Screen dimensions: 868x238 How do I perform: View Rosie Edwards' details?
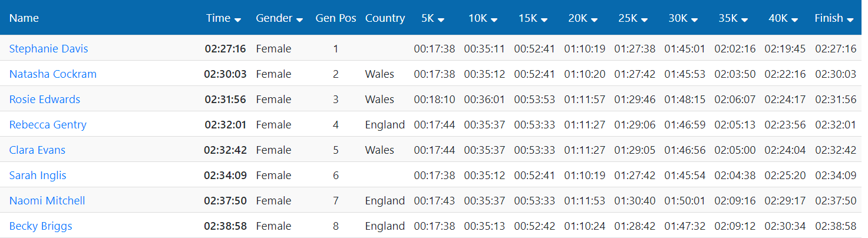point(45,99)
